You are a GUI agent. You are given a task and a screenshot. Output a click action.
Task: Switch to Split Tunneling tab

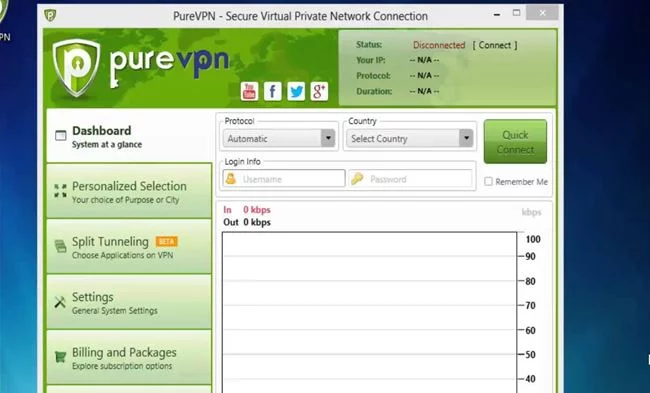(x=129, y=246)
